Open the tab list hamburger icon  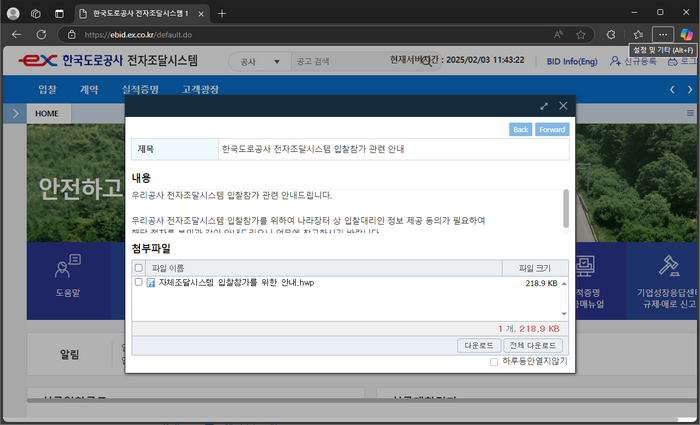[x=690, y=113]
